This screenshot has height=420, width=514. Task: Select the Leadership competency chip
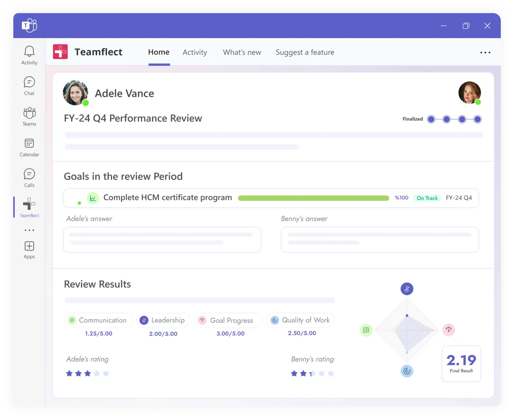[x=163, y=320]
